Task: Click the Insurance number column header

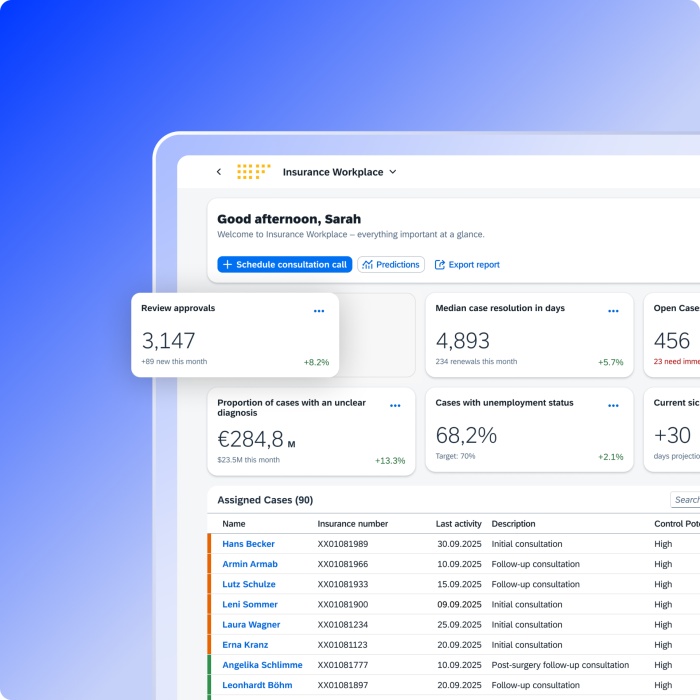Action: coord(352,524)
